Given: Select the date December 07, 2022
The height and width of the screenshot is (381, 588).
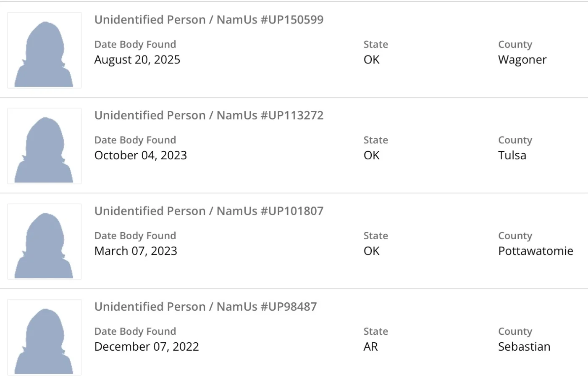Looking at the screenshot, I should pos(147,347).
